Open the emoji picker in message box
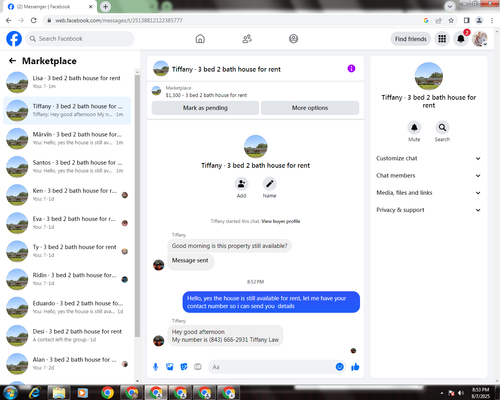500x400 pixels. pyautogui.click(x=339, y=367)
